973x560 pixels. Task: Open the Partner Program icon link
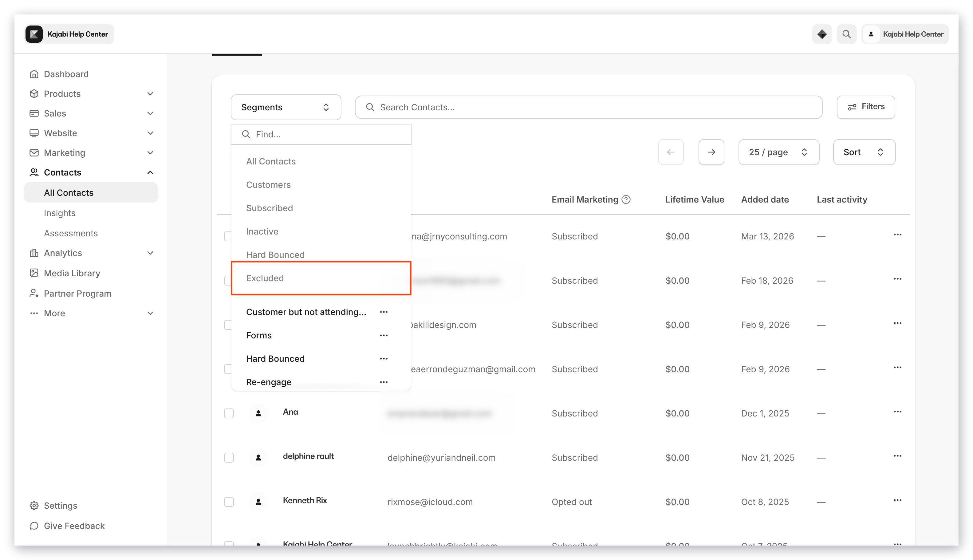[34, 293]
